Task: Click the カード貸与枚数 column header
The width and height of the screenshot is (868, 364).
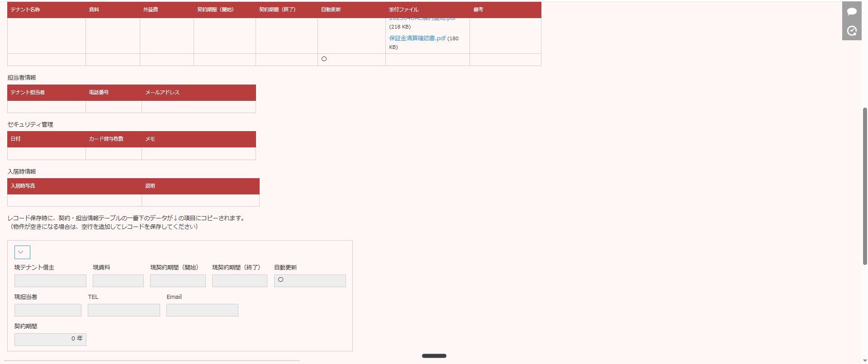Action: coord(106,139)
